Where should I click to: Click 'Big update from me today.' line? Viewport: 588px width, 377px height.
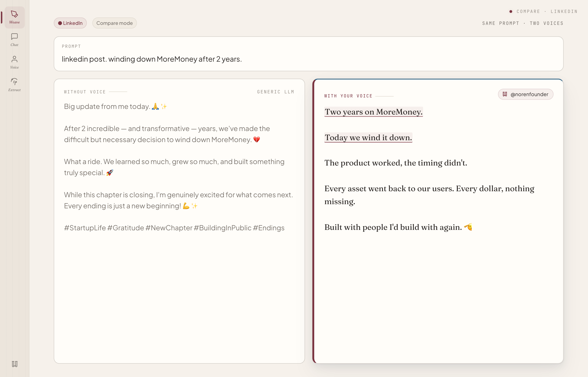107,107
